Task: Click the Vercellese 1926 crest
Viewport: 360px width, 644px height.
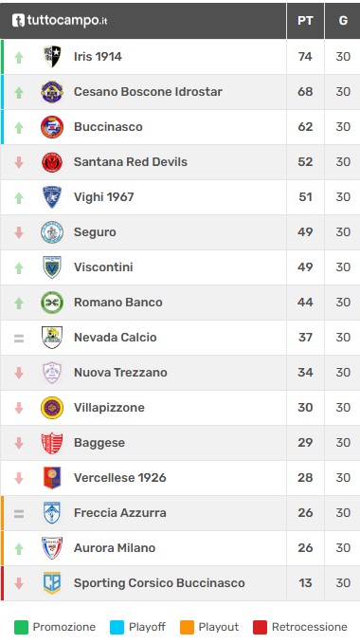Action: click(52, 478)
